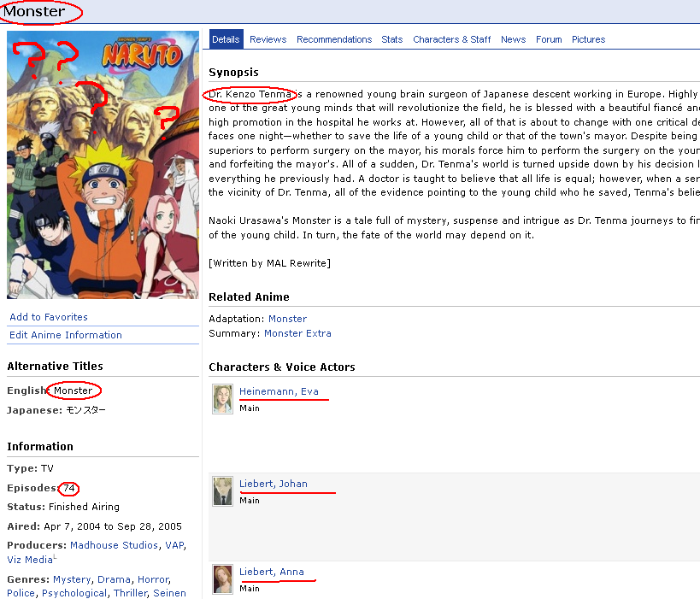Screen dimensions: 700x599
Task: Click the Naruto cover image
Action: click(x=103, y=165)
